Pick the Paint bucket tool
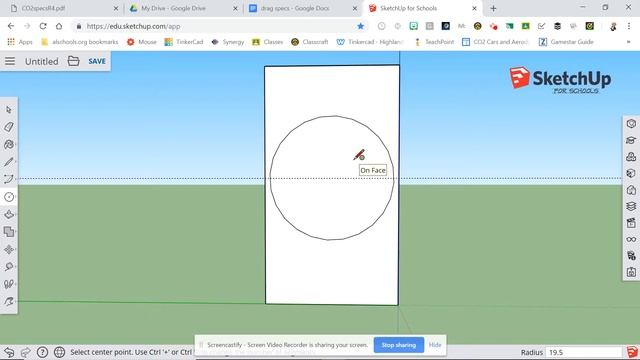The width and height of the screenshot is (640, 360). [9, 144]
